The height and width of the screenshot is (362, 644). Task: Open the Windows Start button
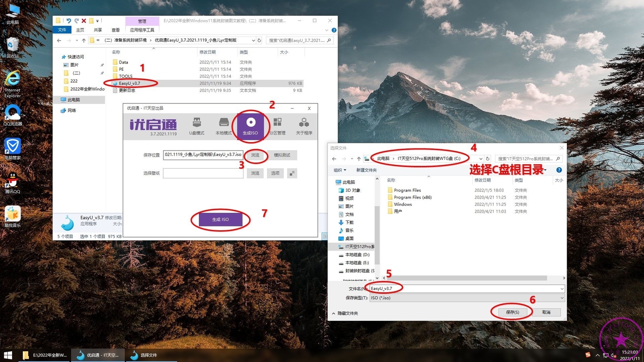pyautogui.click(x=8, y=355)
